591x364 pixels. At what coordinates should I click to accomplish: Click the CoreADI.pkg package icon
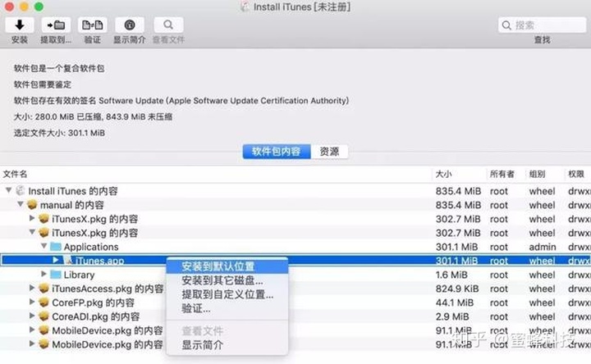pyautogui.click(x=44, y=316)
